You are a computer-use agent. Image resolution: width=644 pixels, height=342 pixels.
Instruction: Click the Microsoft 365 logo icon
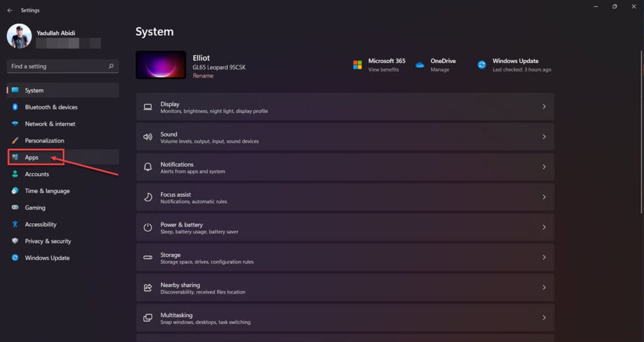pos(357,65)
